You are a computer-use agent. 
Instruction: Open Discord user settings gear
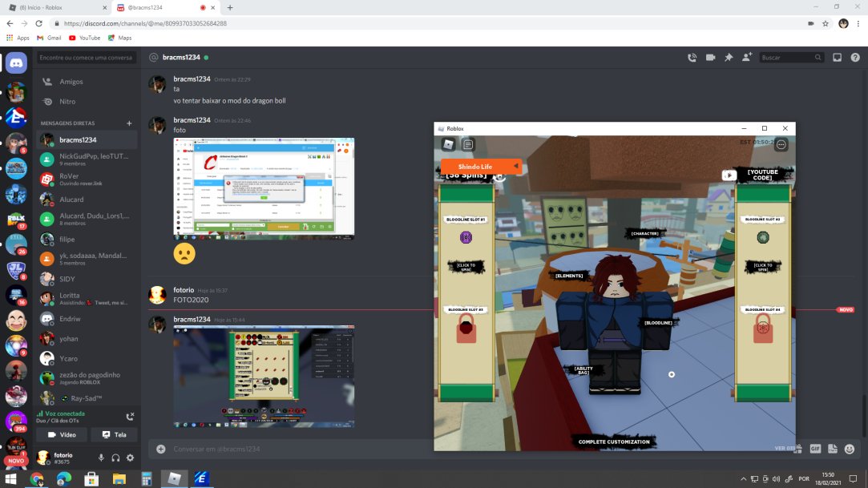point(130,458)
